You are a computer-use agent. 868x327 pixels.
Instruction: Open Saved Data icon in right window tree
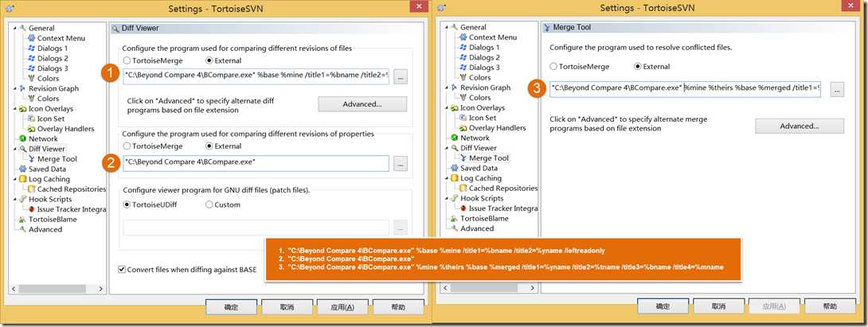[x=455, y=168]
